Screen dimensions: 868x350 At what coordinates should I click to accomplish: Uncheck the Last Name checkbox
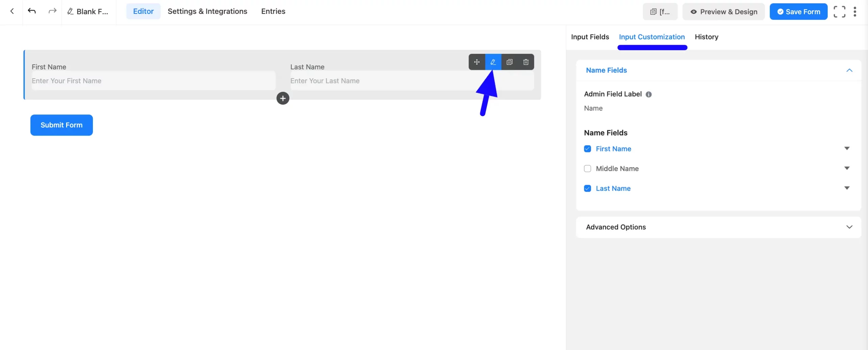coord(588,188)
